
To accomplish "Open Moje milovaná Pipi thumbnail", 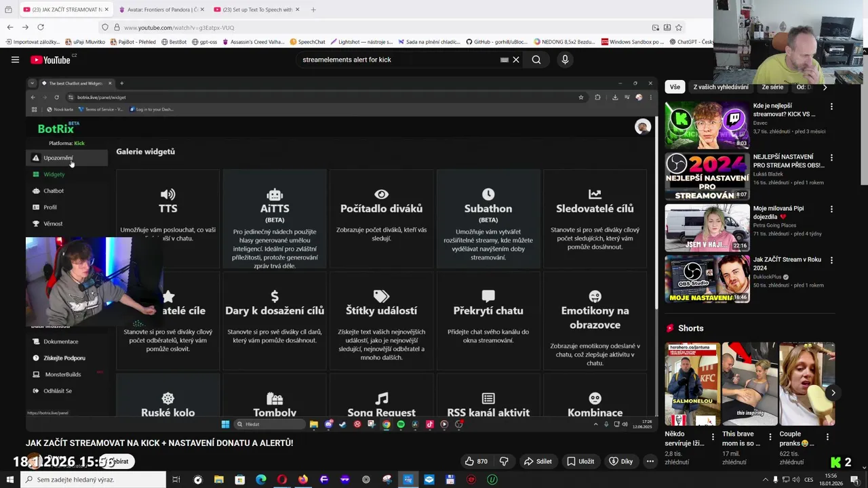I will (707, 228).
